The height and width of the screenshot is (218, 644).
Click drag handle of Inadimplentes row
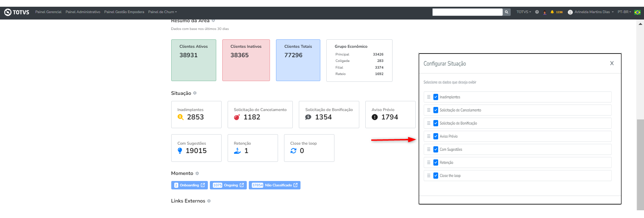click(429, 97)
